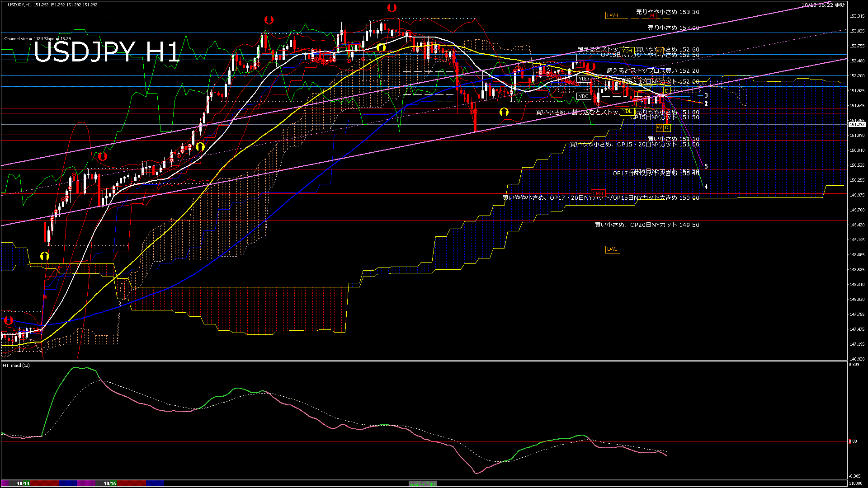The image size is (868, 488).
Task: Click the USDJPY,H1 symbol header text
Action: pos(19,5)
